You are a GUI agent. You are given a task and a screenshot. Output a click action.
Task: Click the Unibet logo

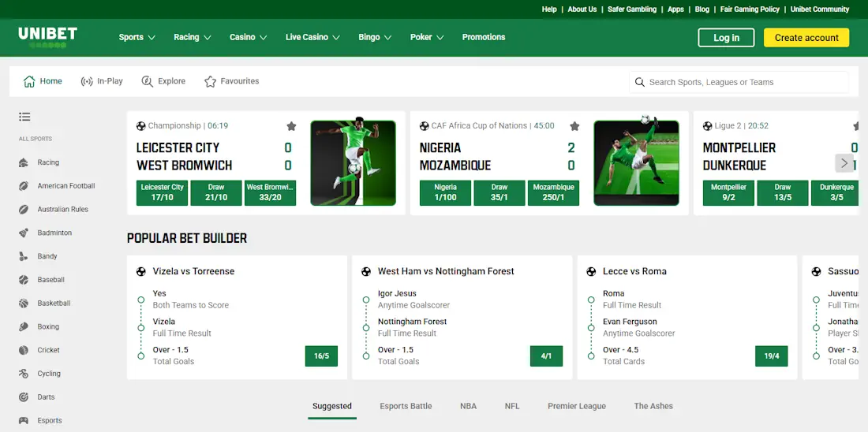click(x=47, y=37)
